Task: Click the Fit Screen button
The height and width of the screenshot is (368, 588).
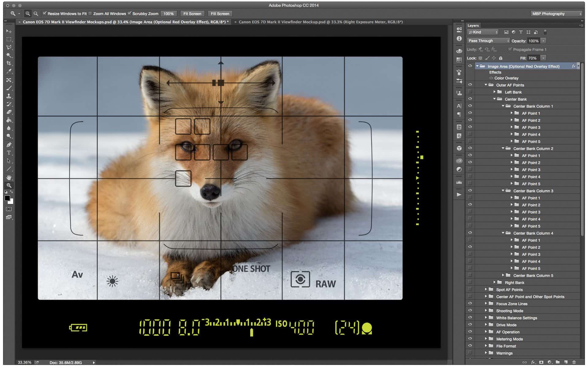Action: point(192,14)
